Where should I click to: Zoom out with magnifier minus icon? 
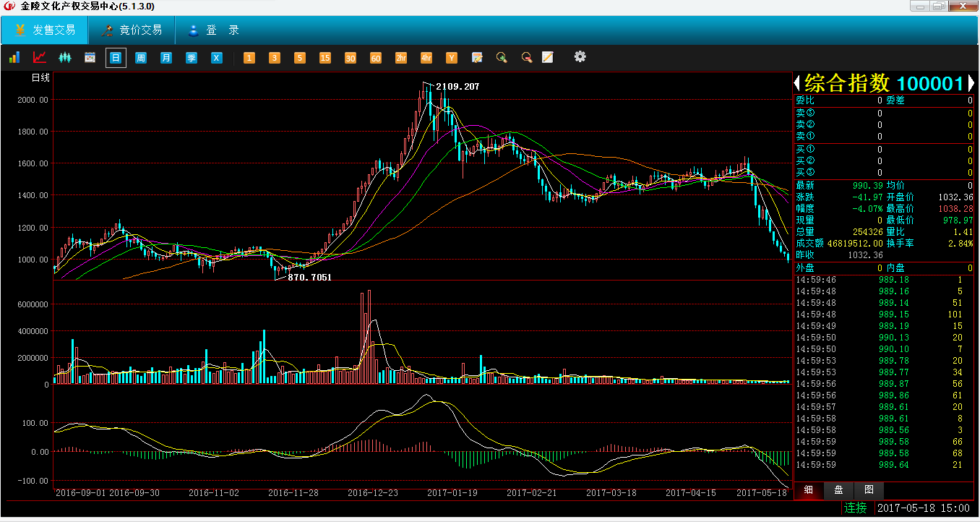point(527,57)
